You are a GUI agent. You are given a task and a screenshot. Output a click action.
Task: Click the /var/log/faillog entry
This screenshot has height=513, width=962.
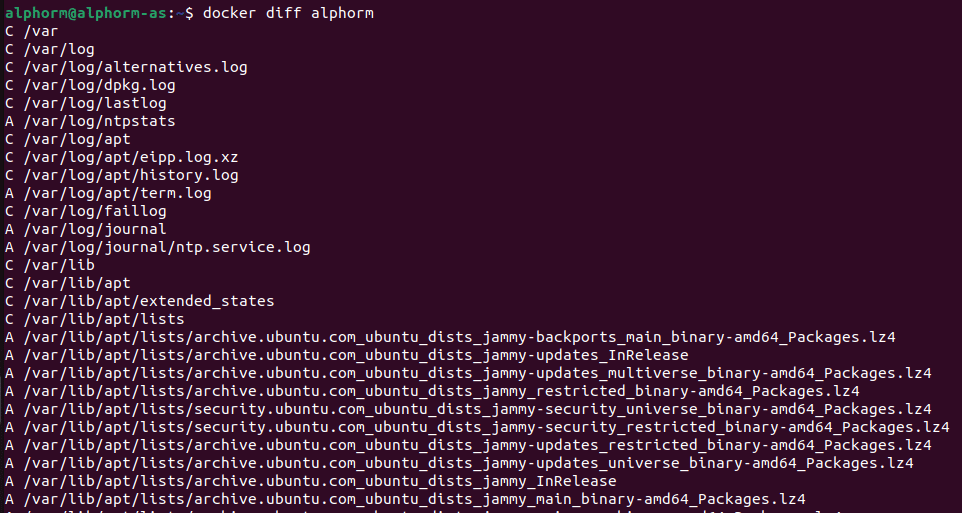coord(85,211)
